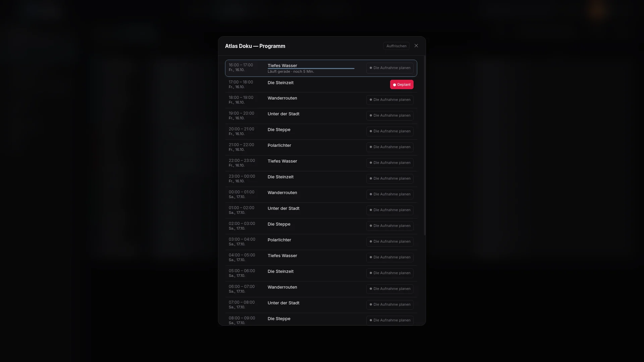Schedule recording for Die Steinzeit at 23:00
Screen dimensions: 644x362
click(390, 179)
